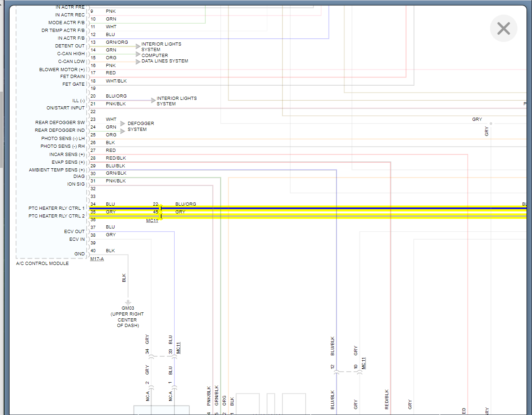The image size is (532, 415).
Task: Select the highlighted PTC HEATER RLY CTRL 1 wire
Action: (x=319, y=208)
